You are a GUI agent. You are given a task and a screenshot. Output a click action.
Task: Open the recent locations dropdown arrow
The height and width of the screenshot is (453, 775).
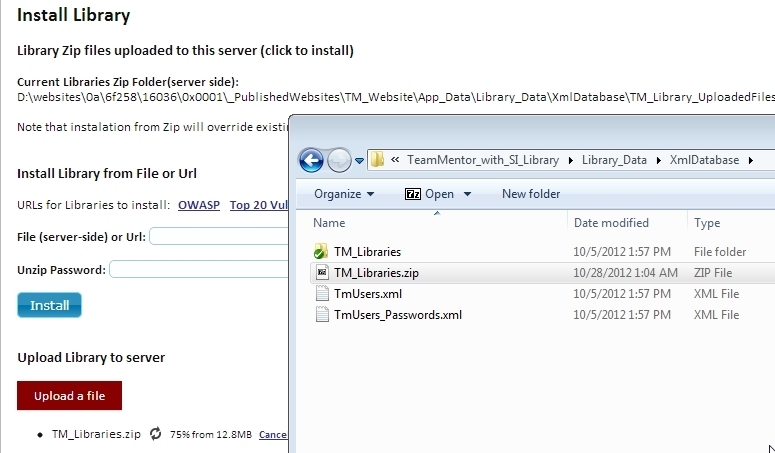click(357, 161)
